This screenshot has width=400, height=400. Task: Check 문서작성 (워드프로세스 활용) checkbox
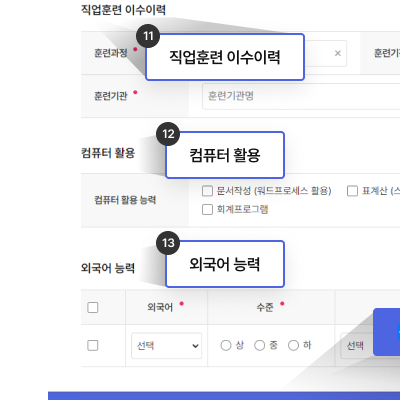pyautogui.click(x=207, y=191)
